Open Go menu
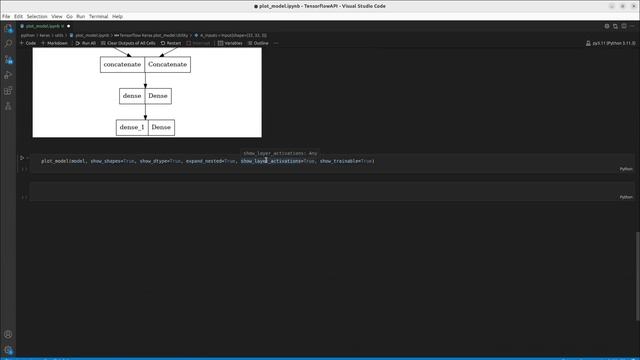 pyautogui.click(x=69, y=16)
